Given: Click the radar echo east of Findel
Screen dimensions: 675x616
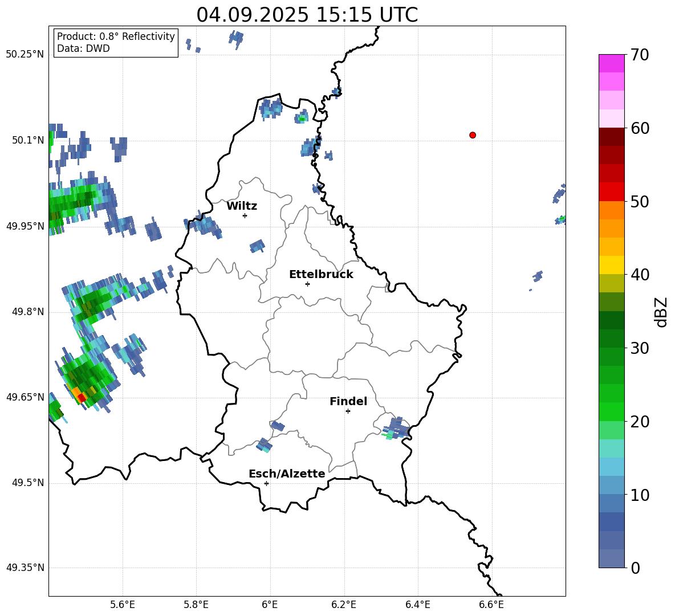Looking at the screenshot, I should point(396,427).
